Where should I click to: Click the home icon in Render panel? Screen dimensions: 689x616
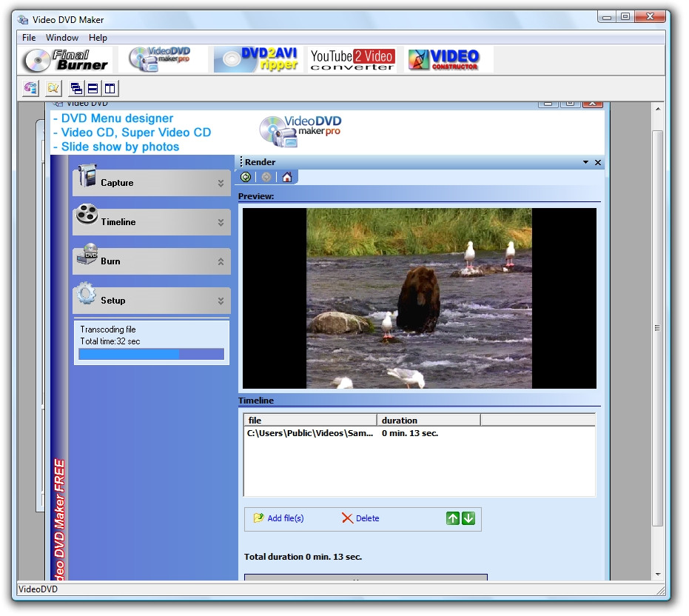tap(286, 177)
